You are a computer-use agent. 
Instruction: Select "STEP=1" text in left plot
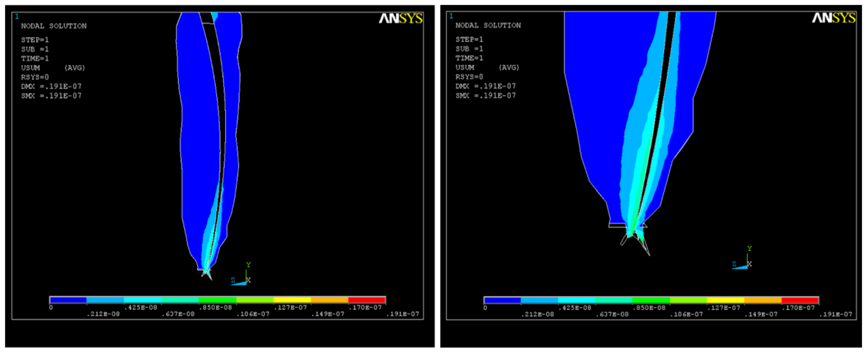tap(35, 40)
